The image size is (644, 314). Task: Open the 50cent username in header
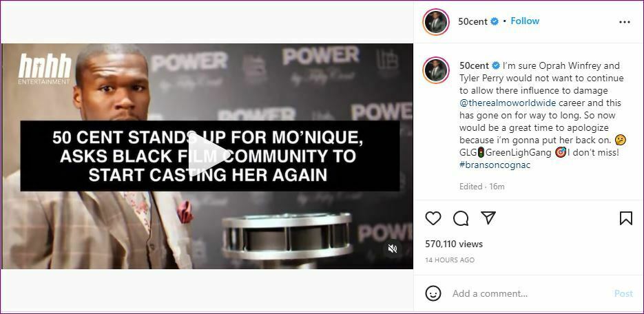pyautogui.click(x=472, y=21)
